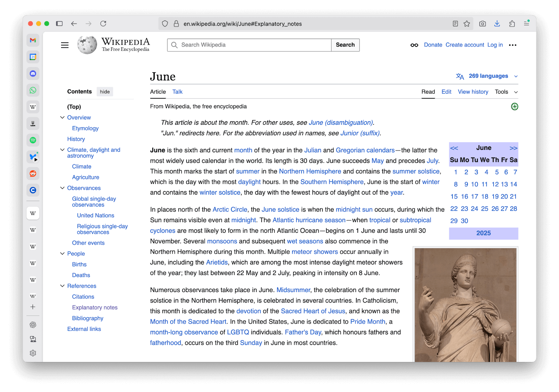The height and width of the screenshot is (392, 559).
Task: Bookmark this page using the star
Action: point(467,23)
